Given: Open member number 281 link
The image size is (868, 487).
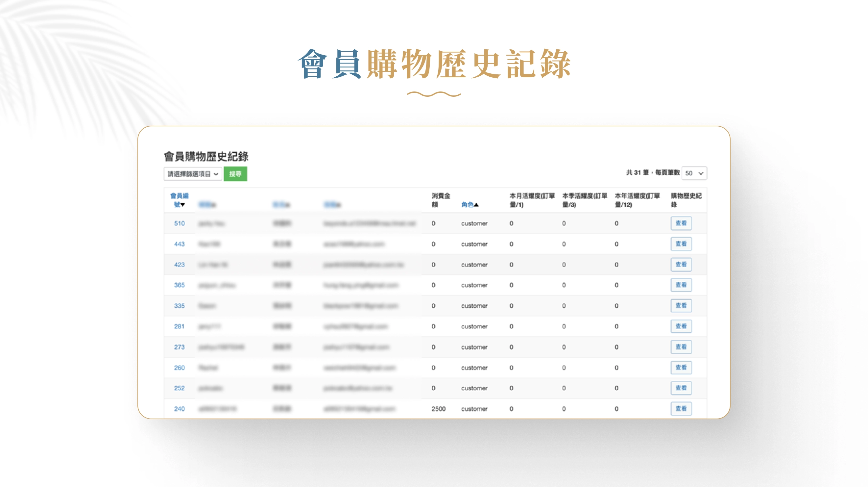Looking at the screenshot, I should (179, 326).
